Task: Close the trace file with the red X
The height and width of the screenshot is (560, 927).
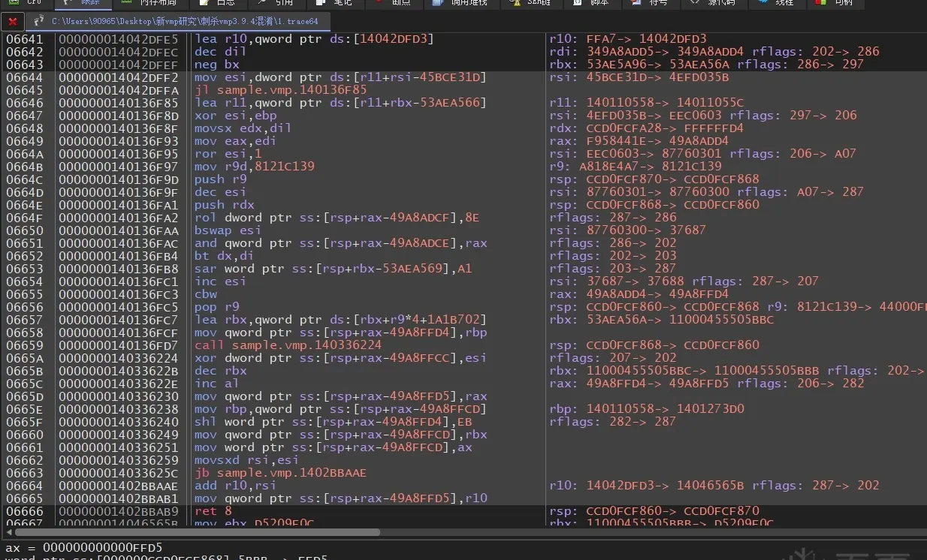Action: pos(12,22)
